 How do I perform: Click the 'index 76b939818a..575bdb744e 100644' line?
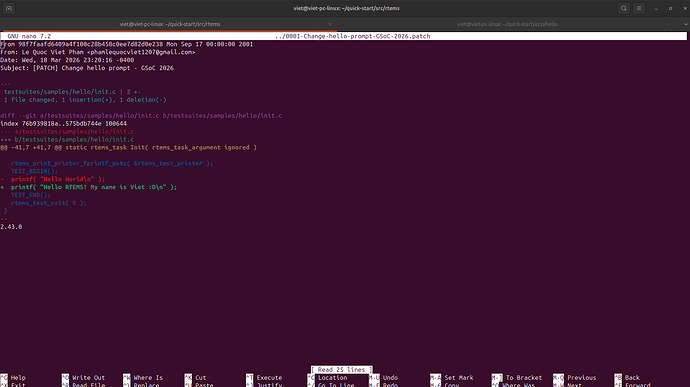coord(63,123)
